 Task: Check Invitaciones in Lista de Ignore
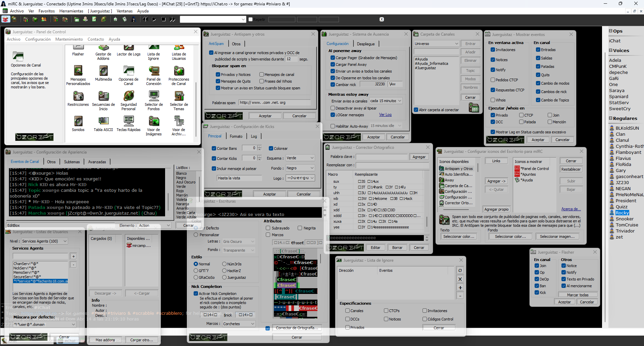(425, 311)
